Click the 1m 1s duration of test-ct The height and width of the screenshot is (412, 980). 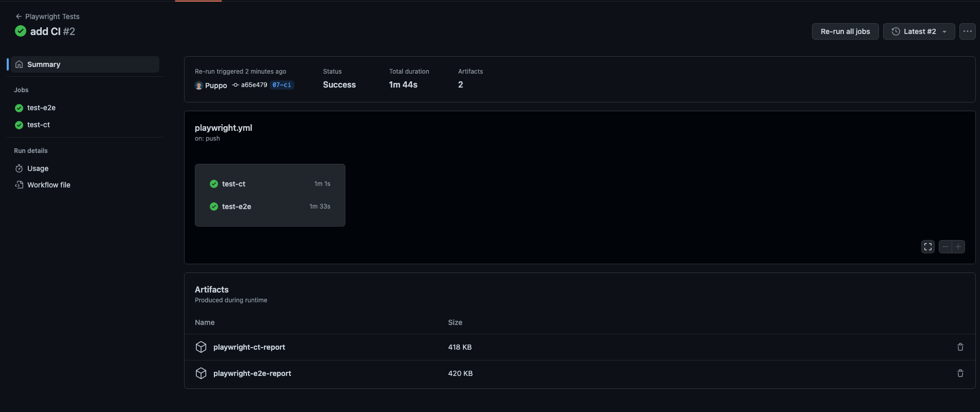coord(322,184)
